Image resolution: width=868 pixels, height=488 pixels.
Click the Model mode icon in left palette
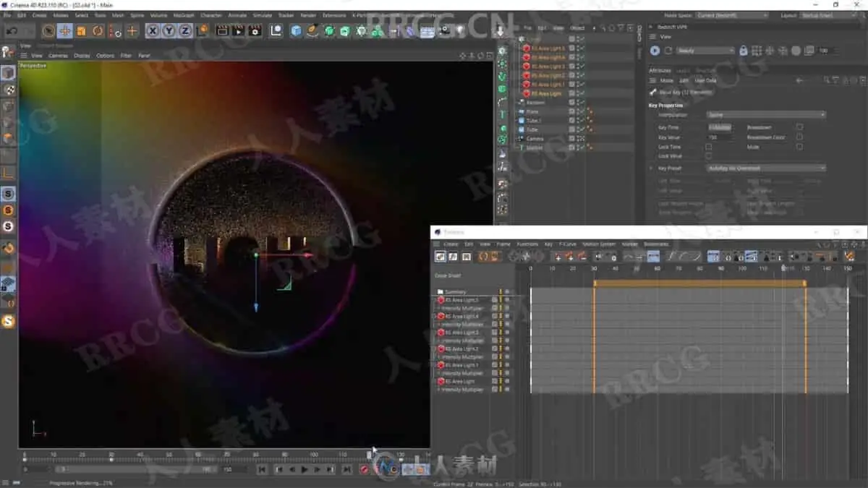(8, 72)
